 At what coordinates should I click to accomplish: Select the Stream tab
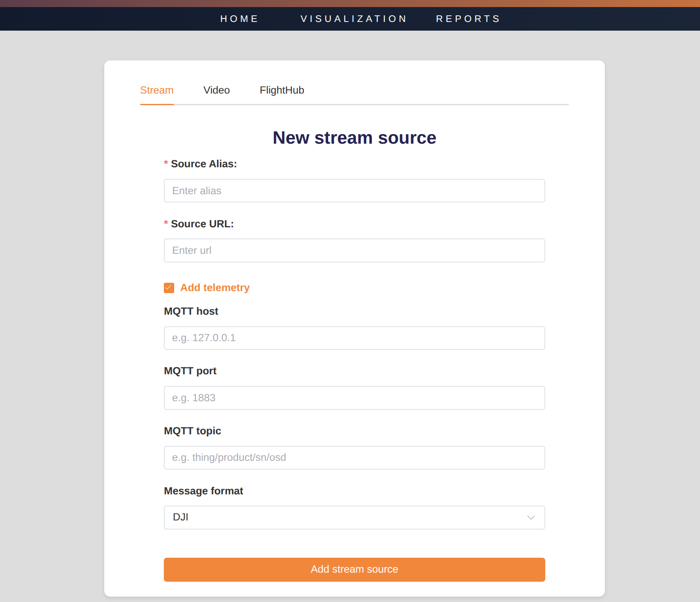[157, 90]
